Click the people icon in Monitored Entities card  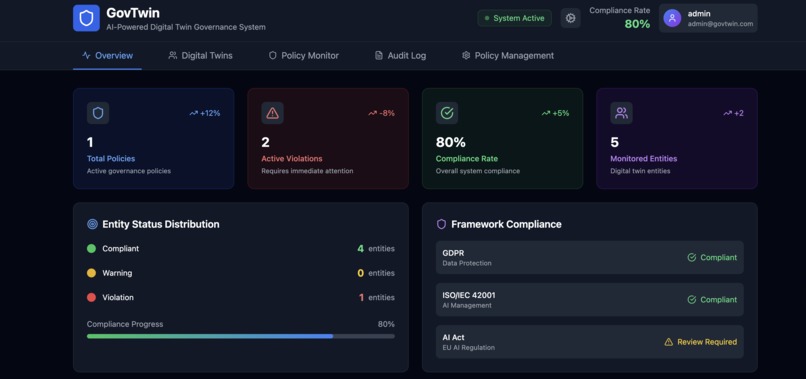click(x=621, y=113)
